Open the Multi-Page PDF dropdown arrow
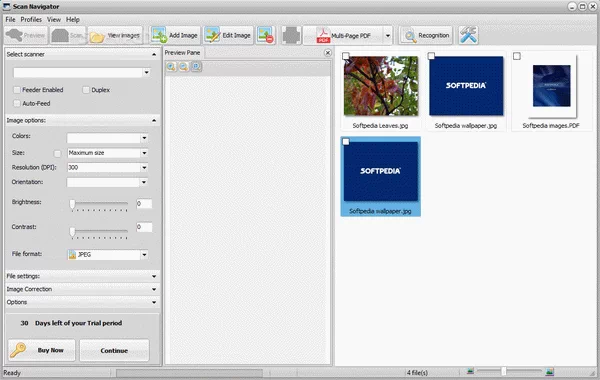Screen dimensions: 600x380 click(388, 36)
